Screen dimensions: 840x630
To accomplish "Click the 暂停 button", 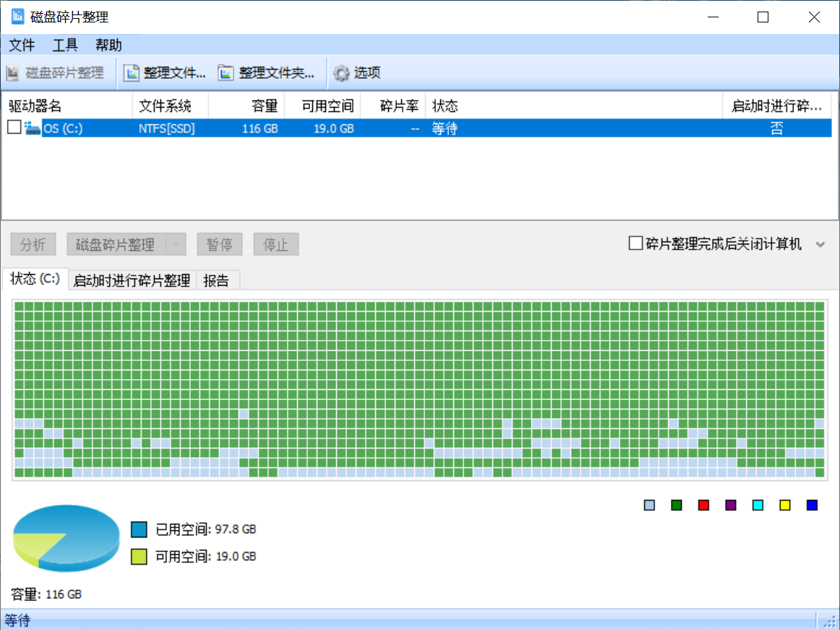I will [219, 244].
